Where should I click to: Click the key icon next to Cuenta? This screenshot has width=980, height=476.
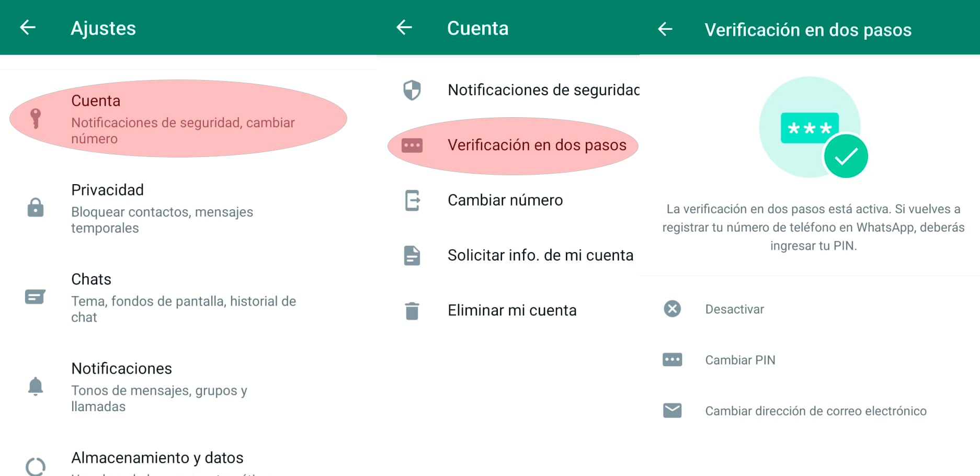point(36,116)
